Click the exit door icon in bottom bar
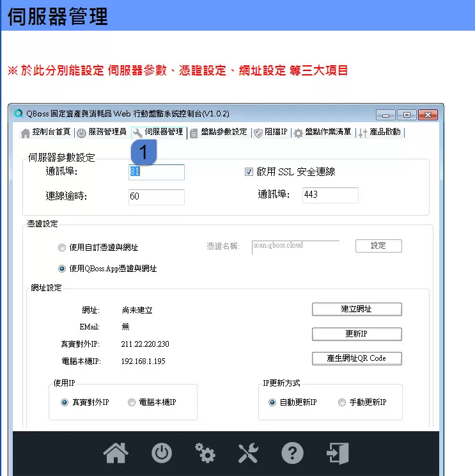This screenshot has height=476, width=475. [337, 454]
